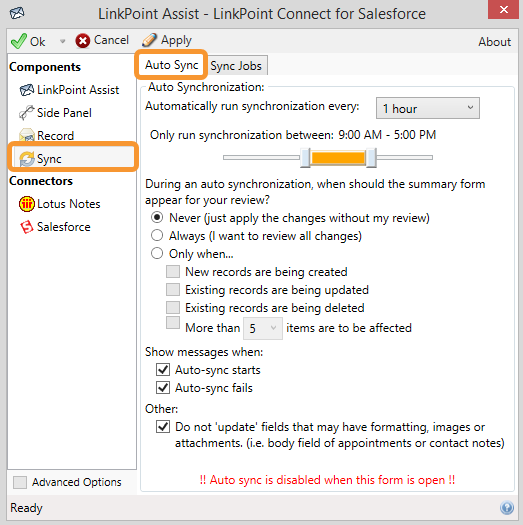Screen dimensions: 523x525
Task: Click the green Ok checkmark icon
Action: point(18,41)
